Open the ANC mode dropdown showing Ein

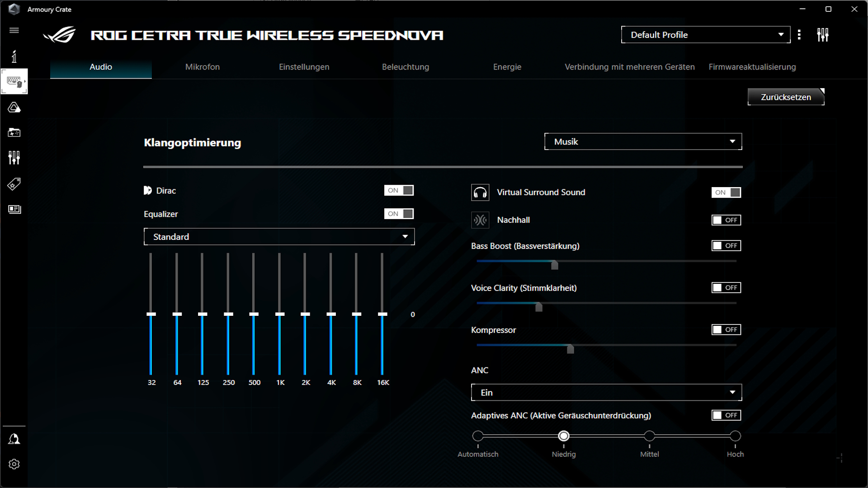coord(606,392)
